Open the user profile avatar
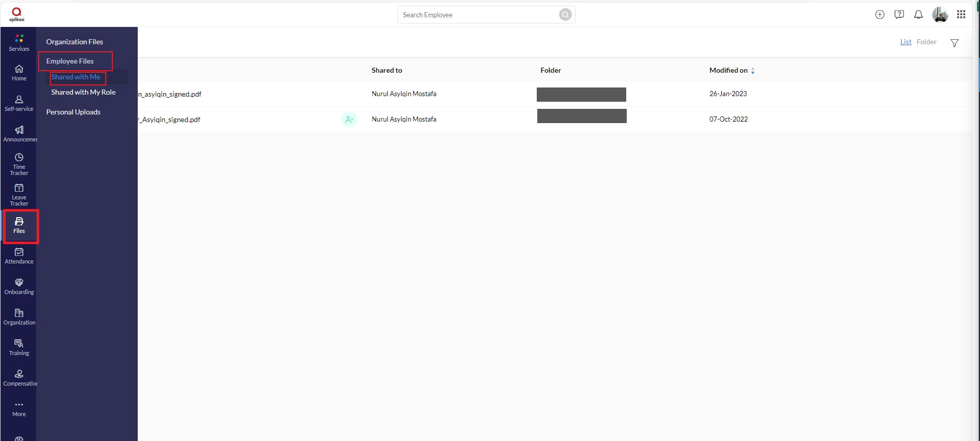 tap(940, 15)
